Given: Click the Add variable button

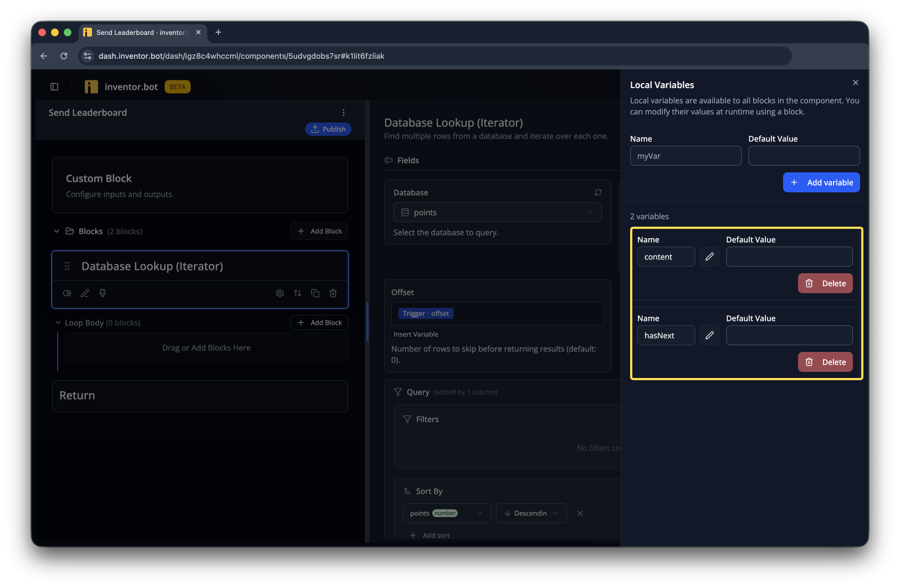Looking at the screenshot, I should 821,182.
